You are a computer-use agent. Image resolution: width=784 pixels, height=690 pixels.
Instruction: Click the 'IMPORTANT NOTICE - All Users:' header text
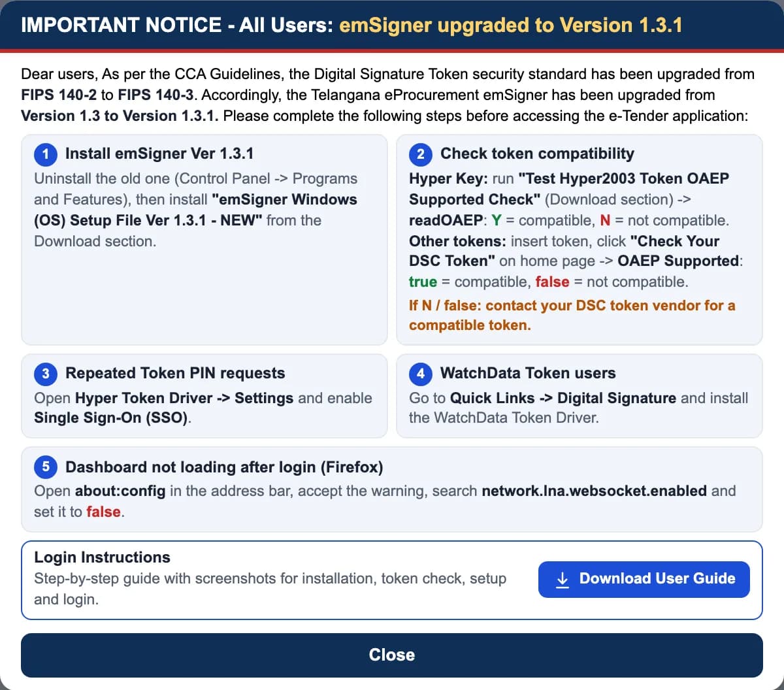tap(177, 25)
